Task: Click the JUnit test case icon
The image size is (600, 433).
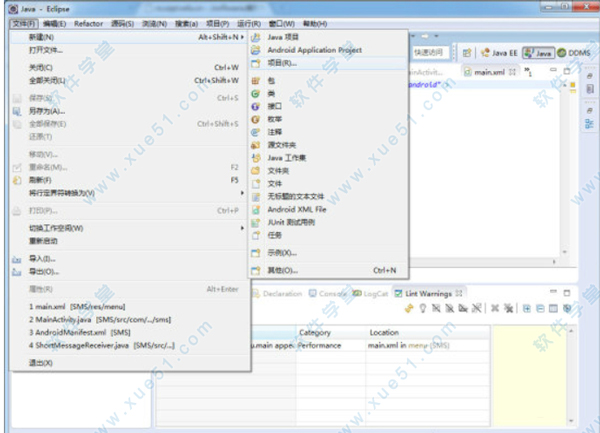Action: click(x=256, y=223)
